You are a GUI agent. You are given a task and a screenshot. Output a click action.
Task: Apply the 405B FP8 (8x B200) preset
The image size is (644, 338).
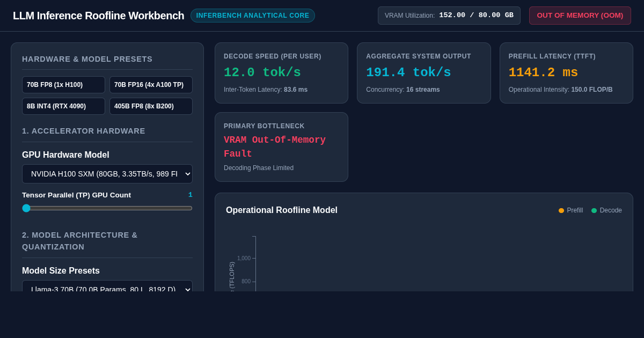click(x=151, y=106)
